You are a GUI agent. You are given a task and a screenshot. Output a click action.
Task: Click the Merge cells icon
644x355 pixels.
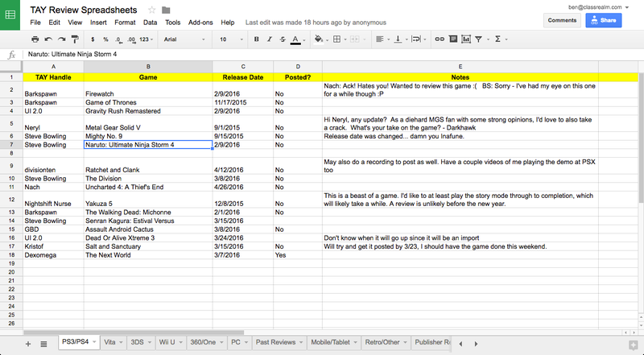click(357, 39)
